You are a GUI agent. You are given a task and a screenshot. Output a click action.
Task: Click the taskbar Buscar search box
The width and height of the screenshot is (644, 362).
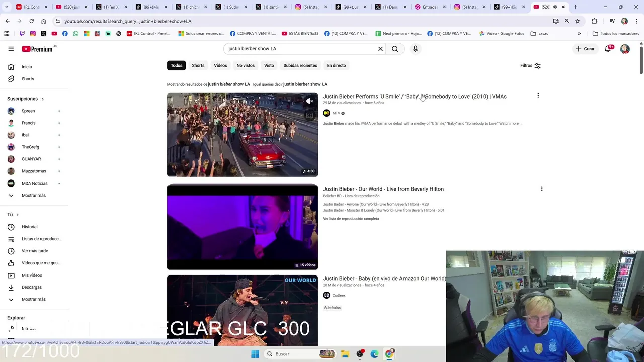300,354
